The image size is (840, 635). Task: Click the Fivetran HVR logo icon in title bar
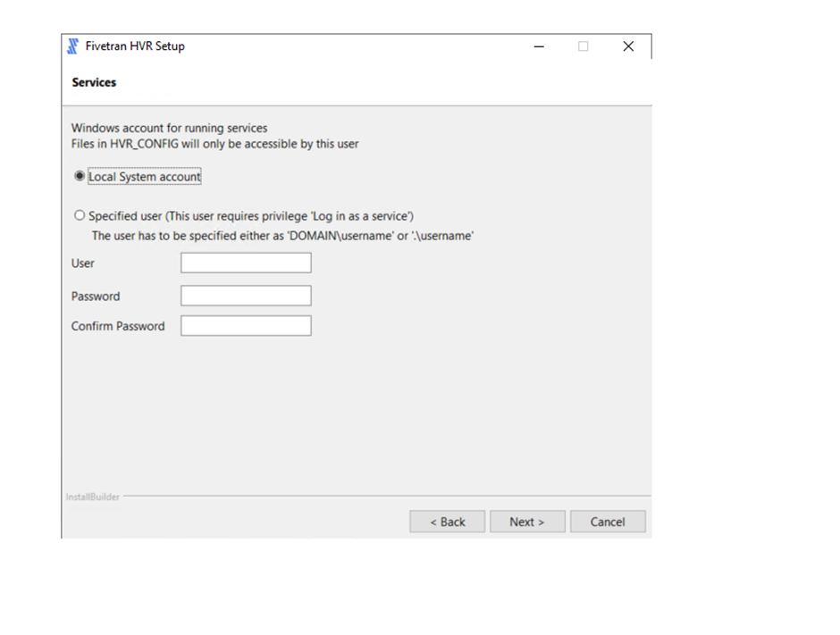[x=73, y=46]
